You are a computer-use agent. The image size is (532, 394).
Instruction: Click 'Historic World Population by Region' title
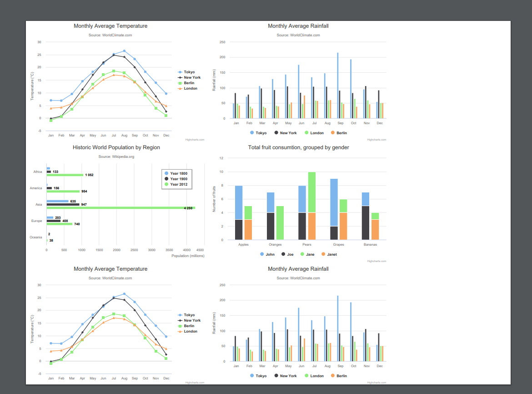click(x=116, y=147)
